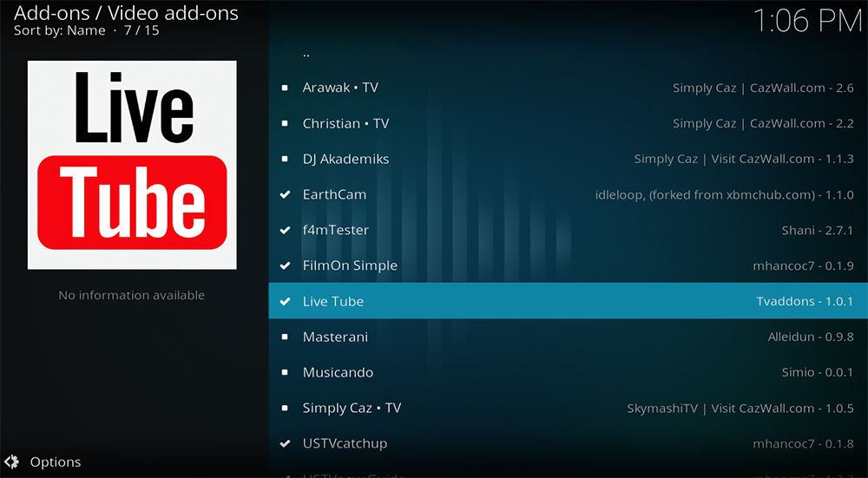The height and width of the screenshot is (478, 868).
Task: Click the square marker beside Musicando
Action: pyautogui.click(x=285, y=372)
